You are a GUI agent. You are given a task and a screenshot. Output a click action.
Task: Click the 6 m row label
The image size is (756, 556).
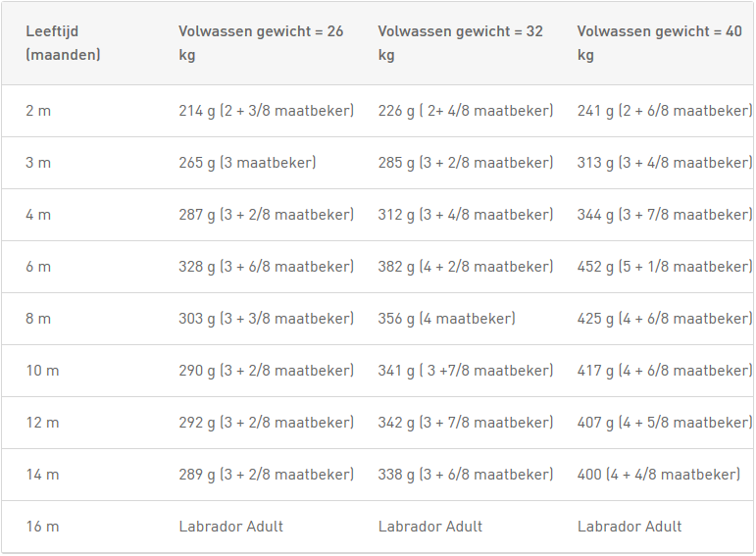pyautogui.click(x=38, y=267)
